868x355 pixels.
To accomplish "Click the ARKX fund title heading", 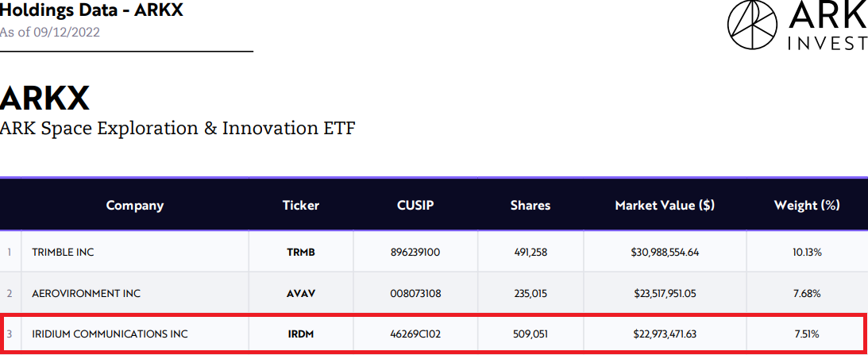I will click(x=44, y=98).
